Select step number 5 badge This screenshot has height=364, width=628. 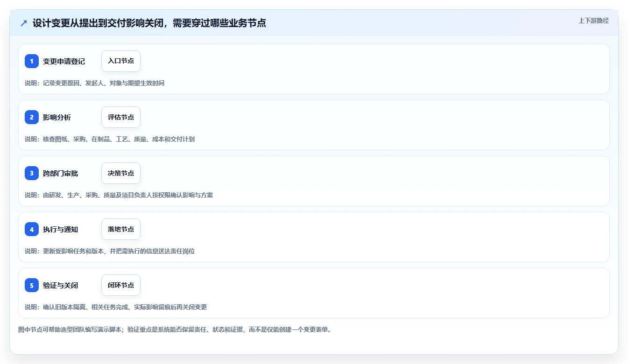32,285
